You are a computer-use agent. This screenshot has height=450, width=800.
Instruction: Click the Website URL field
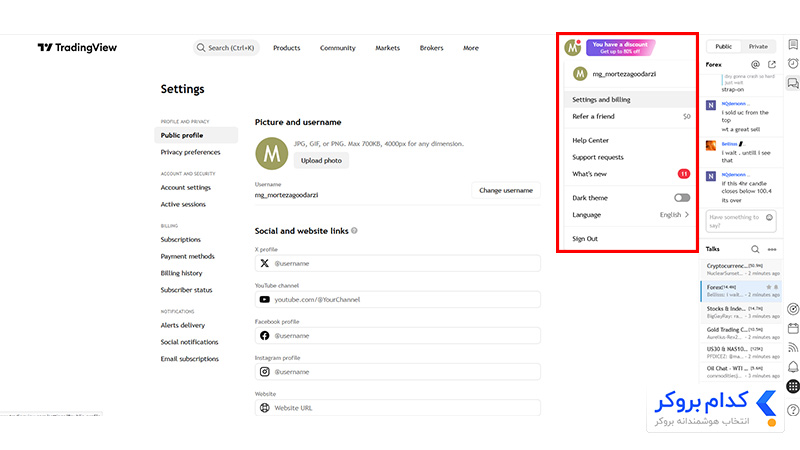tap(397, 408)
